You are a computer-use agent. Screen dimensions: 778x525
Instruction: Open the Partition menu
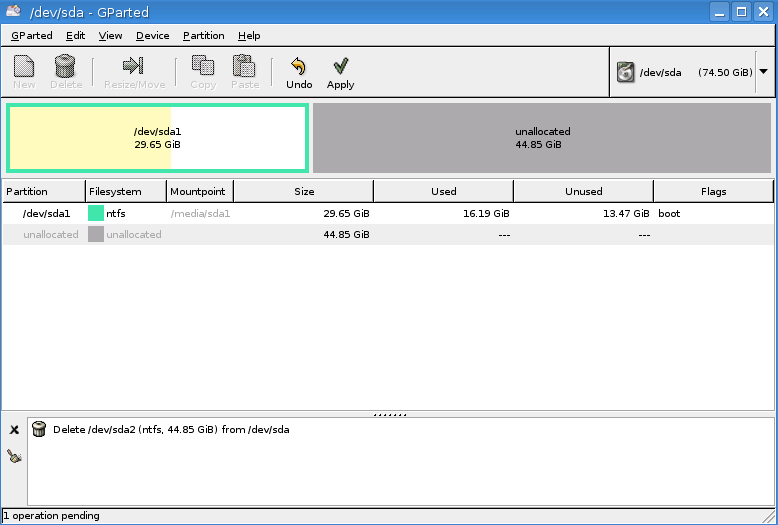click(203, 36)
